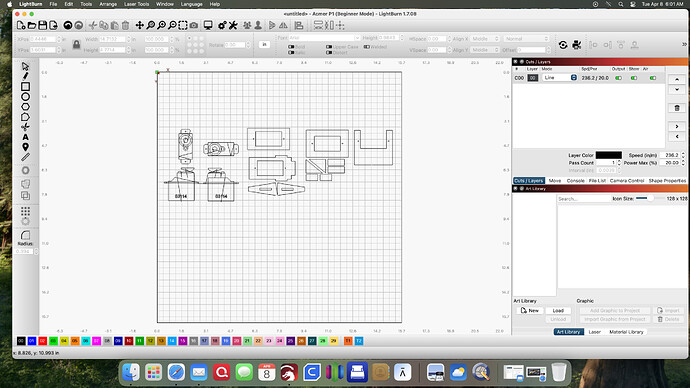This screenshot has height=388, width=690.
Task: Select the Text tool
Action: 25,137
